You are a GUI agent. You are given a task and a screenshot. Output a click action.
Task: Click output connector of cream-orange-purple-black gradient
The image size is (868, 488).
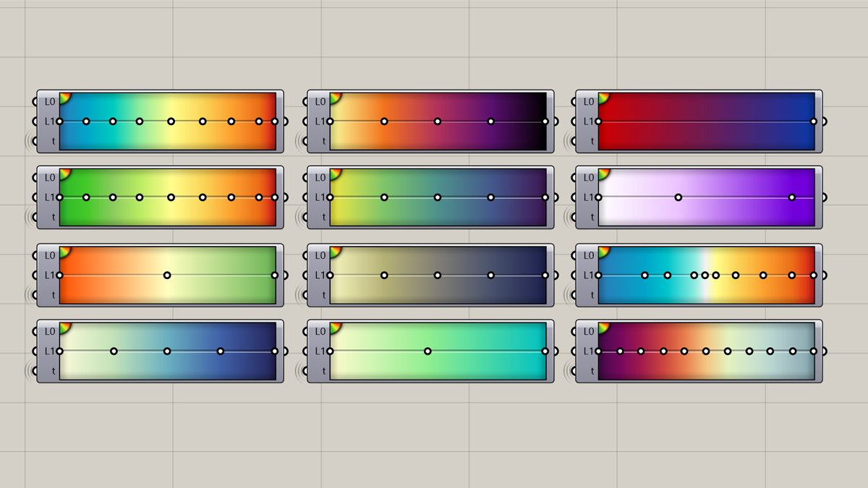click(556, 121)
